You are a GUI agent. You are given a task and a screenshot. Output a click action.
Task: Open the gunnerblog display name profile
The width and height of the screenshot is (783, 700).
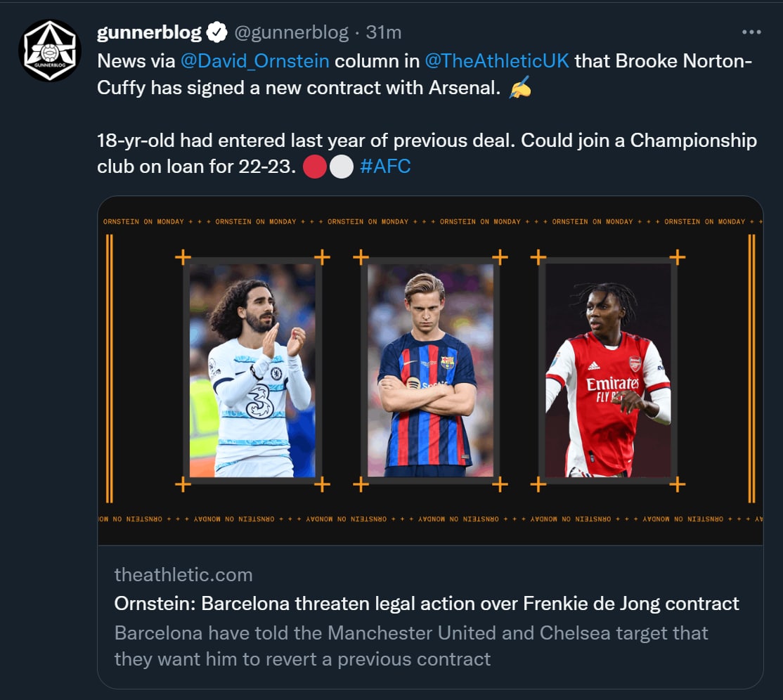click(149, 32)
